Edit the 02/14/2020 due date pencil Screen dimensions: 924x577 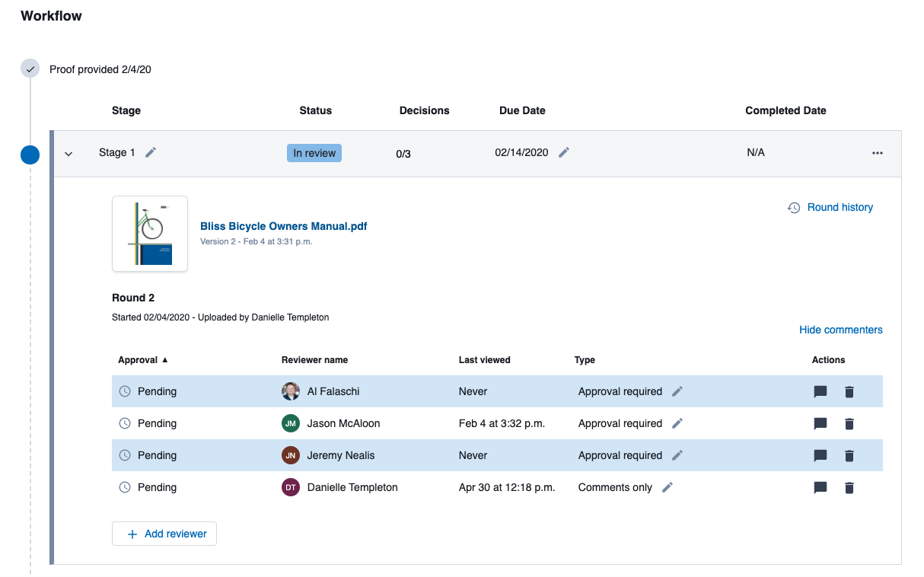point(563,152)
